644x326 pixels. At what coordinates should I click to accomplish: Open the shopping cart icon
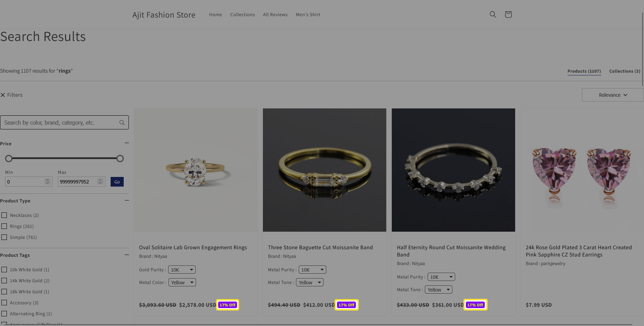click(x=508, y=14)
